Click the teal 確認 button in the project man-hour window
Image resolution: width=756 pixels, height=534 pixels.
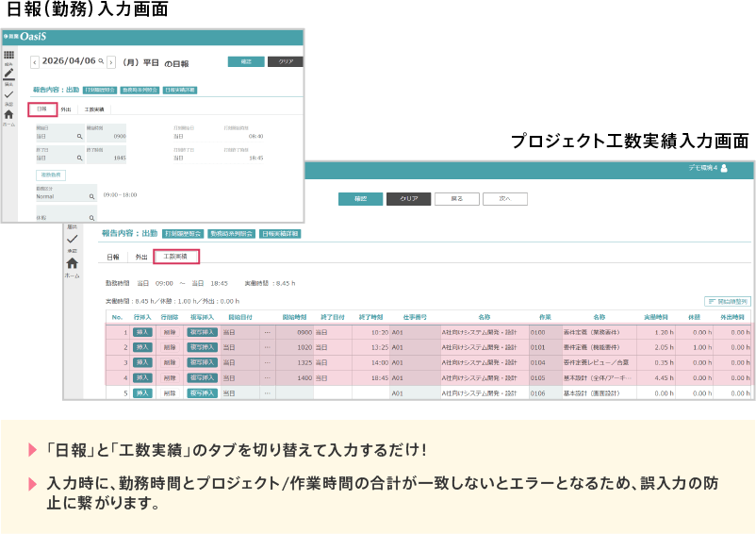pos(361,199)
